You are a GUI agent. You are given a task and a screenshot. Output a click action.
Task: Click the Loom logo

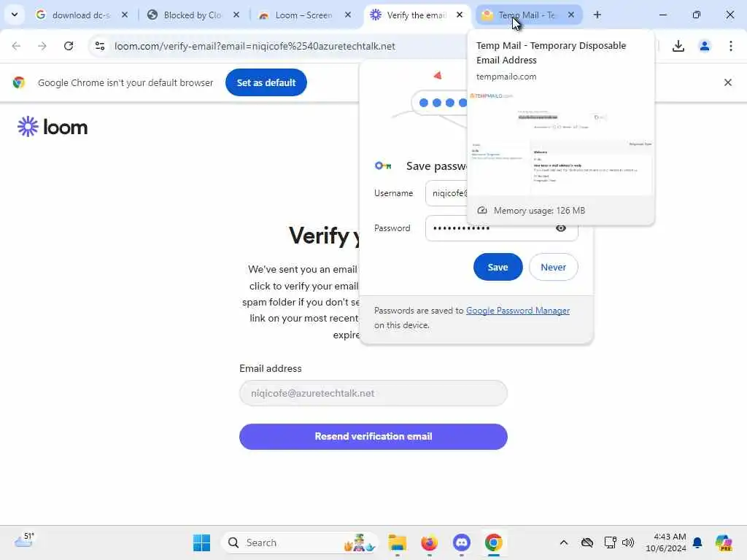click(53, 127)
